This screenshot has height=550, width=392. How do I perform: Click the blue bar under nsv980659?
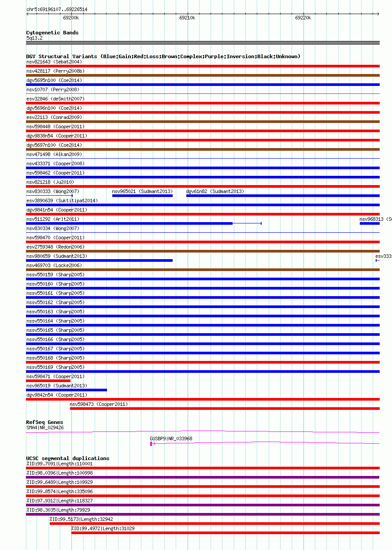pos(100,260)
